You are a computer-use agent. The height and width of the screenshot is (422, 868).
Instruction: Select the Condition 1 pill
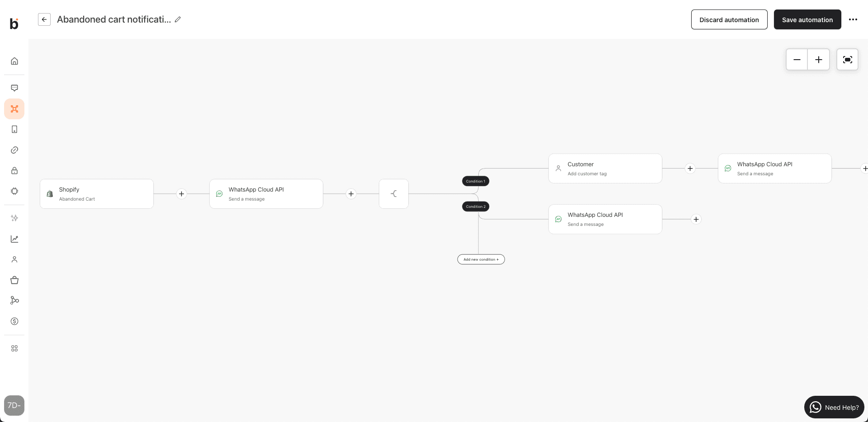[x=475, y=181]
